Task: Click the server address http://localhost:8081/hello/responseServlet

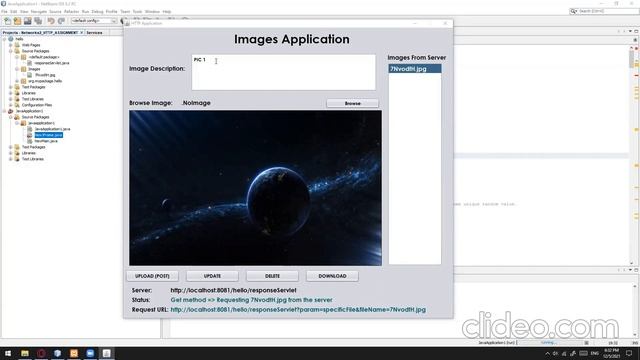Action: 233,290
